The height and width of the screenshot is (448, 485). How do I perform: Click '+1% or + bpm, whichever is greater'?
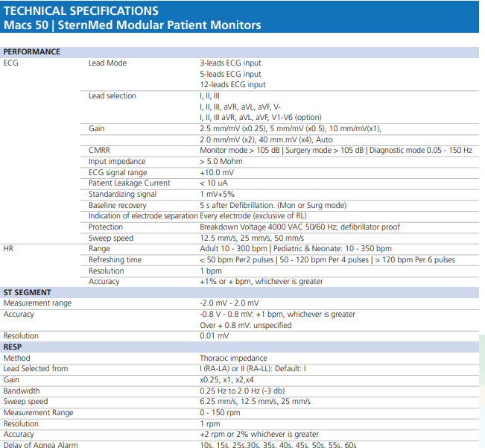(261, 282)
